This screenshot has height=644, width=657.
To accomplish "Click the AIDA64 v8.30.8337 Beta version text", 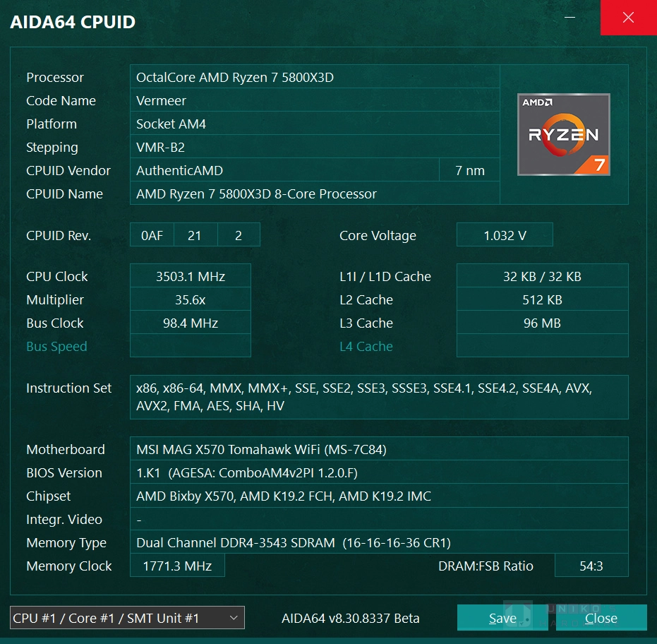I will click(350, 618).
